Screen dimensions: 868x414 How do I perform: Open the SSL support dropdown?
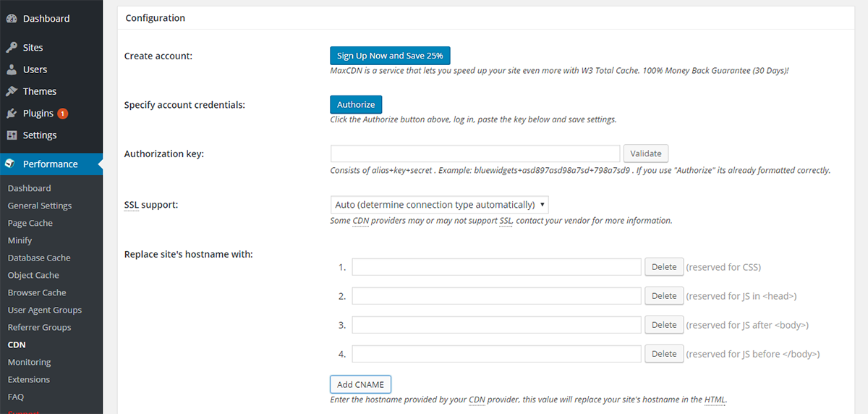click(440, 204)
